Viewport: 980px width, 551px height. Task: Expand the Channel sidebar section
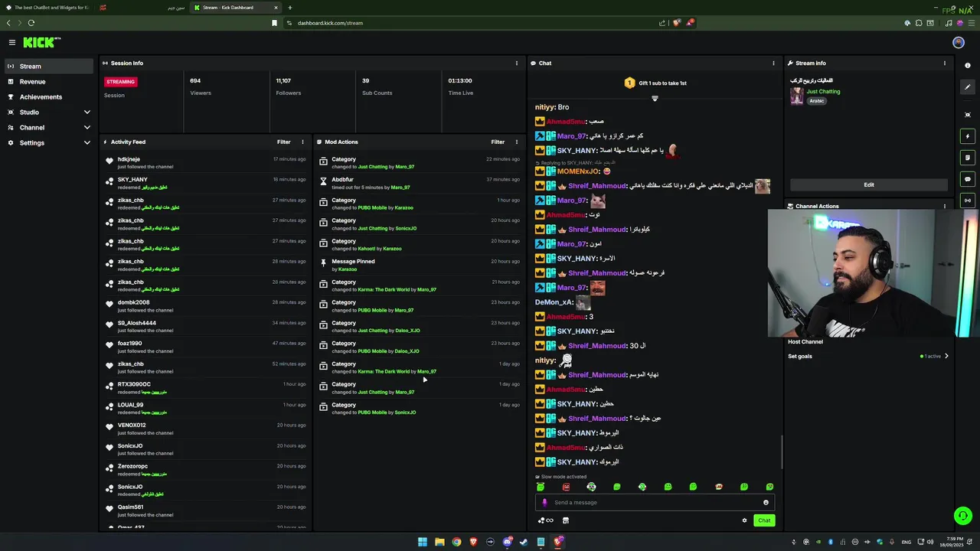click(87, 128)
